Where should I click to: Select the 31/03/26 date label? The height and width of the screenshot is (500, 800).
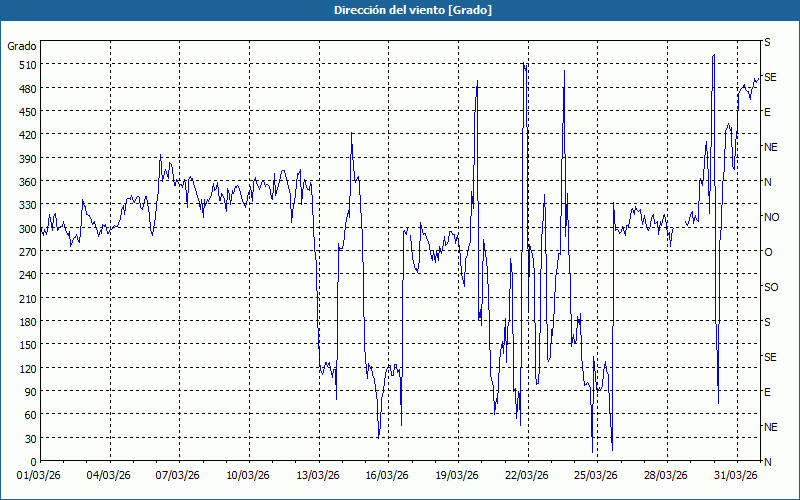pyautogui.click(x=736, y=475)
